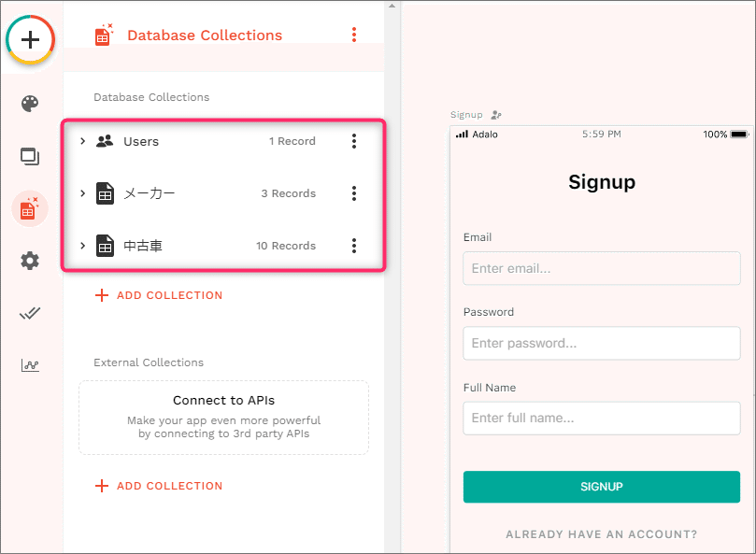Click the Already Have An Account link
Image resolution: width=756 pixels, height=554 pixels.
pyautogui.click(x=601, y=534)
